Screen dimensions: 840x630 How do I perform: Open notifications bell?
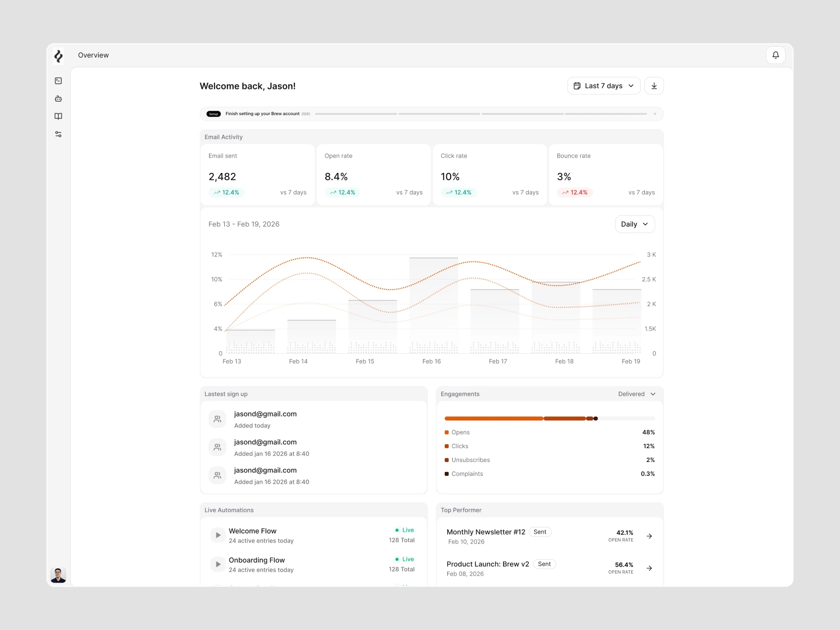click(776, 55)
